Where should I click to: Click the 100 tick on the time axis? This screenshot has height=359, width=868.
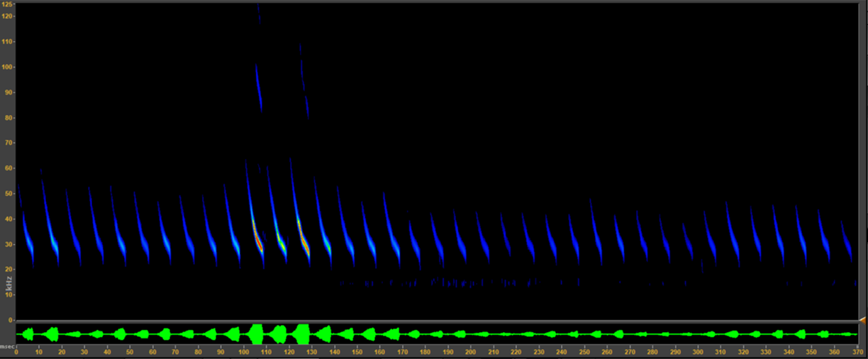(244, 352)
